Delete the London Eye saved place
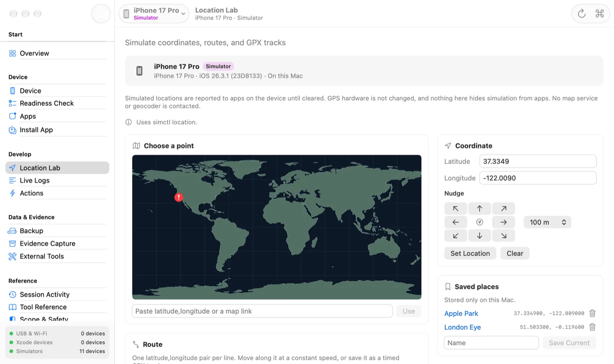Screen dimensions: 614x364 pyautogui.click(x=593, y=327)
